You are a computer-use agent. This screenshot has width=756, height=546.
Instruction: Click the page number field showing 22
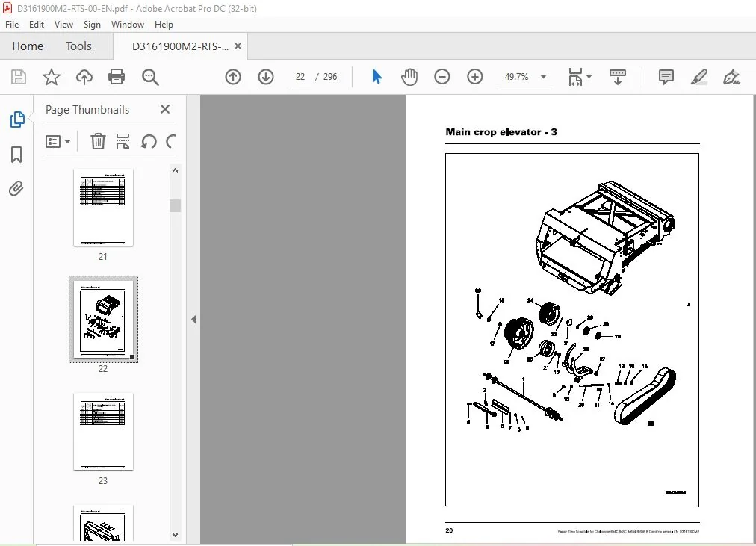(300, 77)
